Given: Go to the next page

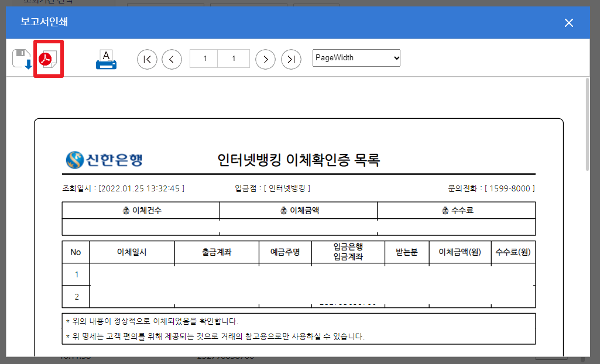Looking at the screenshot, I should point(265,59).
